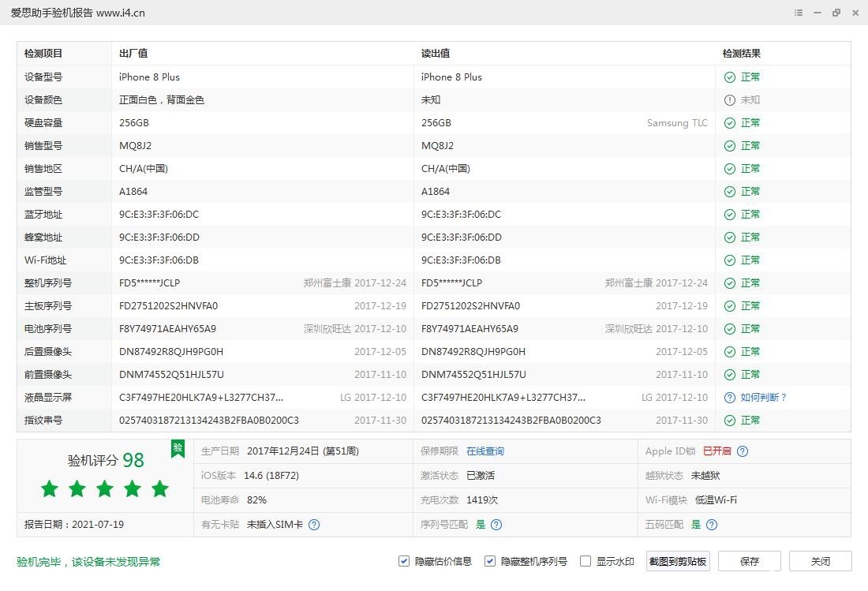Click 2017年12月24日 (第51周) production date
868x591 pixels.
coord(303,451)
